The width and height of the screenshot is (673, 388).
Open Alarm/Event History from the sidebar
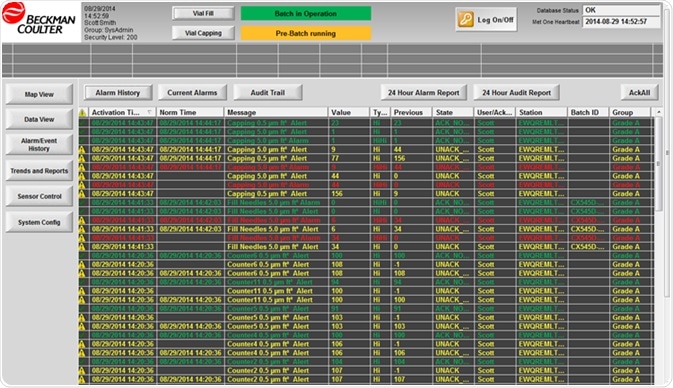[x=39, y=145]
